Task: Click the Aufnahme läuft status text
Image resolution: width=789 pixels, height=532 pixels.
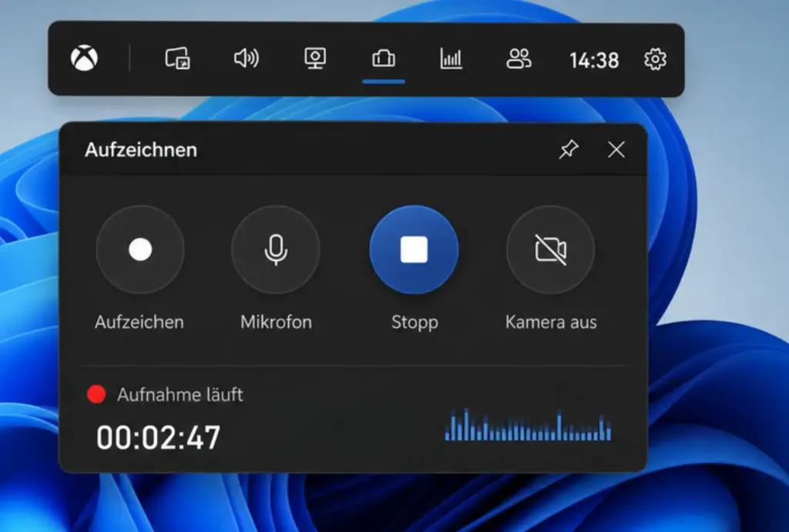Action: 180,395
